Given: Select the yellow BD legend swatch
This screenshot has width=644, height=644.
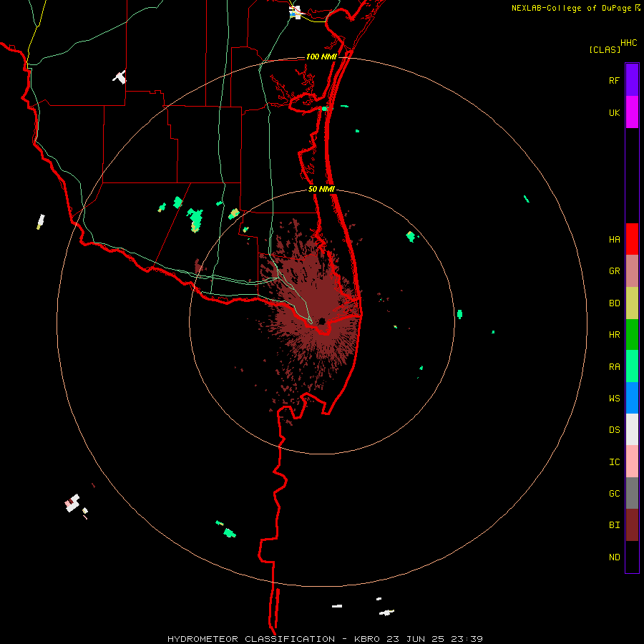Looking at the screenshot, I should coord(632,303).
